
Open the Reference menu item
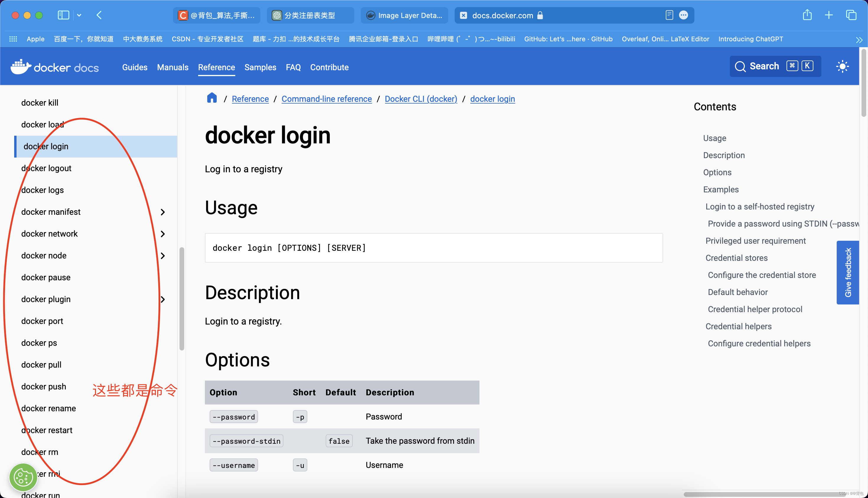pyautogui.click(x=216, y=67)
